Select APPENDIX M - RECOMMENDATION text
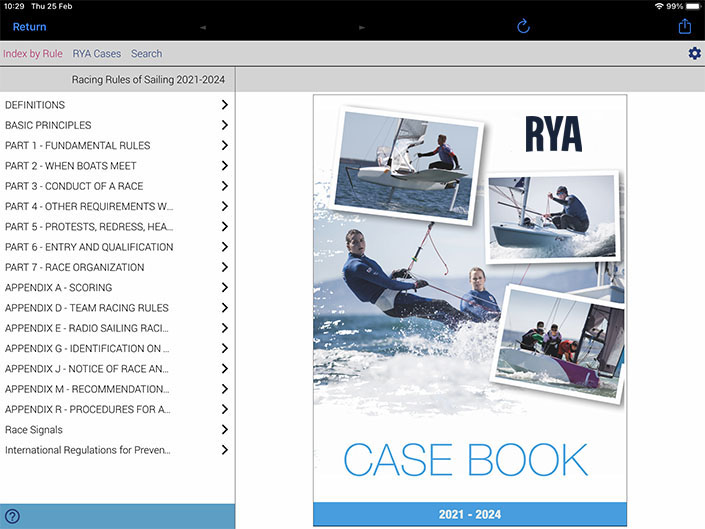 click(x=87, y=389)
